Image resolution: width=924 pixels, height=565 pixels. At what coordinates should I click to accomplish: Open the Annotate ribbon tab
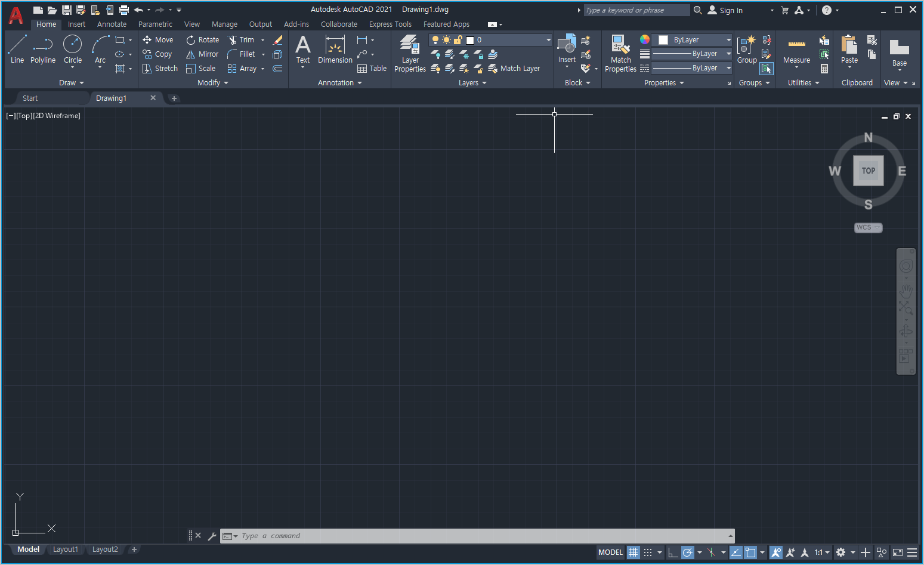point(112,24)
